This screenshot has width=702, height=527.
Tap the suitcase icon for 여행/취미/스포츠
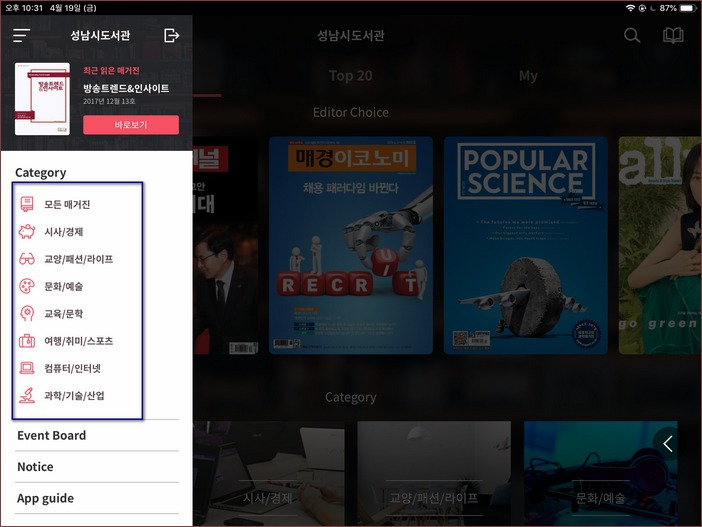coord(27,341)
